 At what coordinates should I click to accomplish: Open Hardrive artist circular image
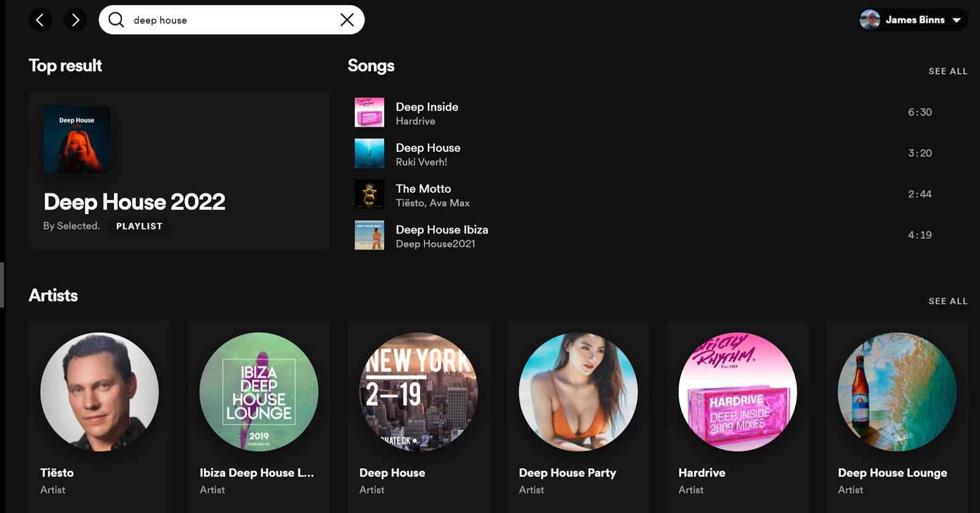[x=737, y=392]
